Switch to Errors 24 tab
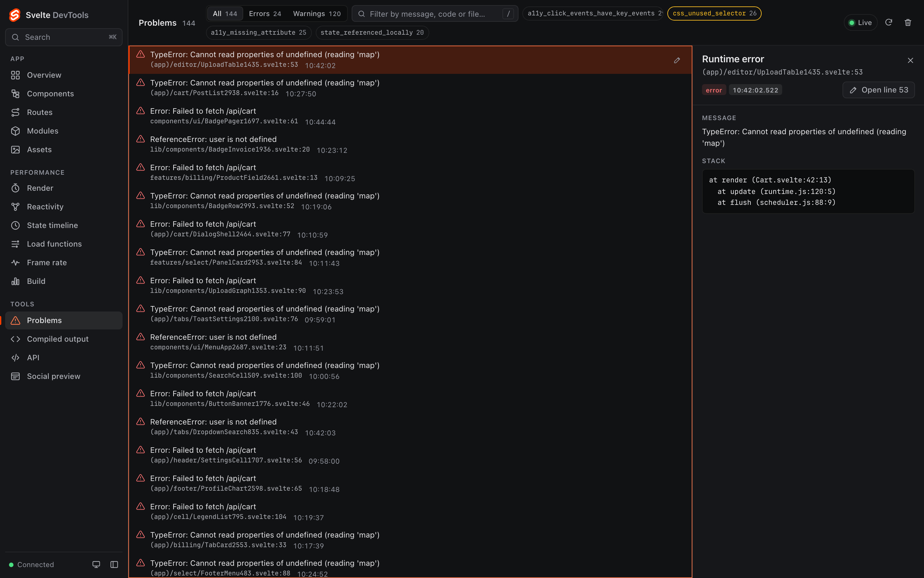This screenshot has height=578, width=924. coord(265,14)
